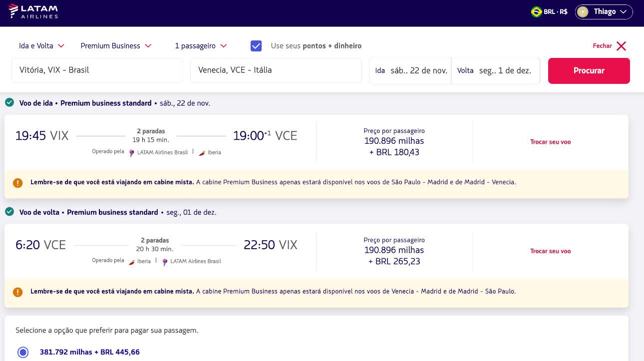Open the Thiago account menu
The width and height of the screenshot is (644, 361).
point(604,11)
